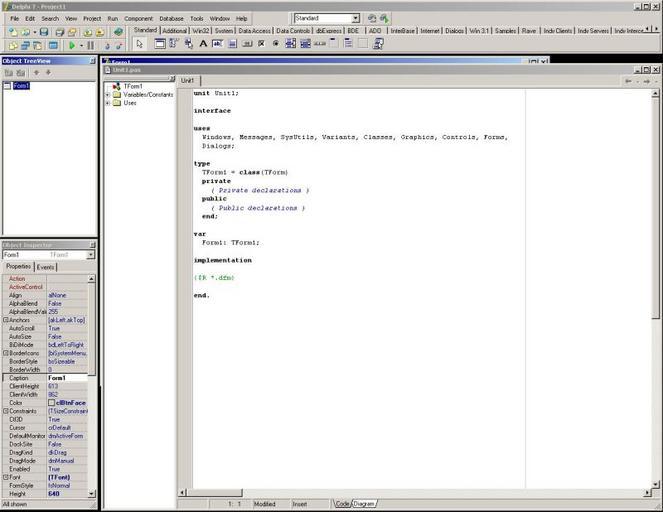663x512 pixels.
Task: Select the ComboBox component icon
Action: click(x=305, y=44)
